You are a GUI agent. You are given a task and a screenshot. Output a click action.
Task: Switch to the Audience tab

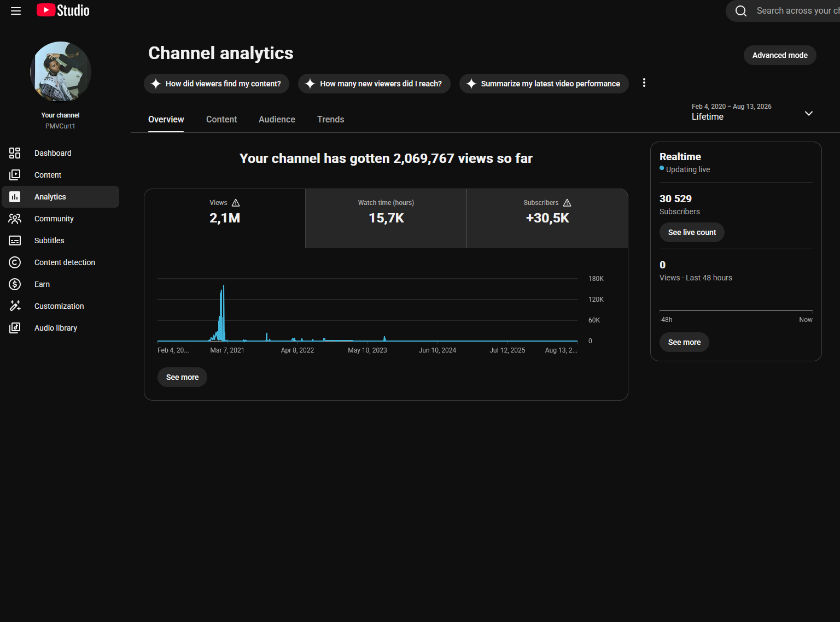click(277, 119)
